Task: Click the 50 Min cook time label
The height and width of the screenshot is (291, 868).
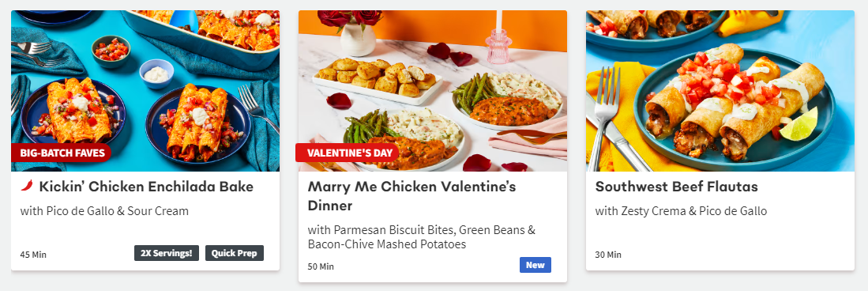Action: (x=321, y=266)
